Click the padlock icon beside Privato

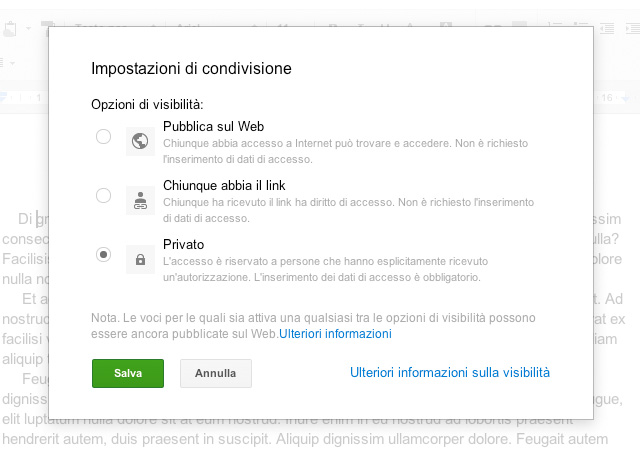(139, 259)
